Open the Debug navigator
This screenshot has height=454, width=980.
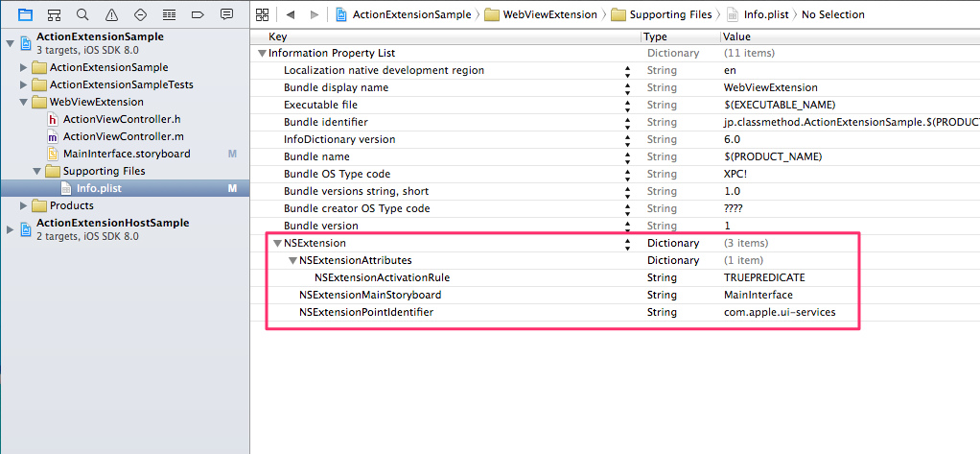coord(169,14)
